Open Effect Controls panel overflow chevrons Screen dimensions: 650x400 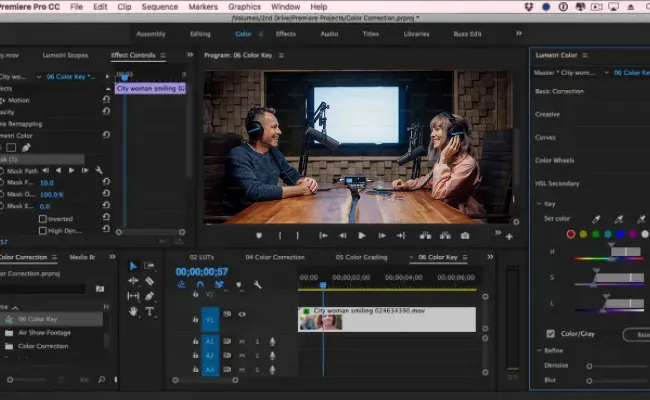coord(190,55)
